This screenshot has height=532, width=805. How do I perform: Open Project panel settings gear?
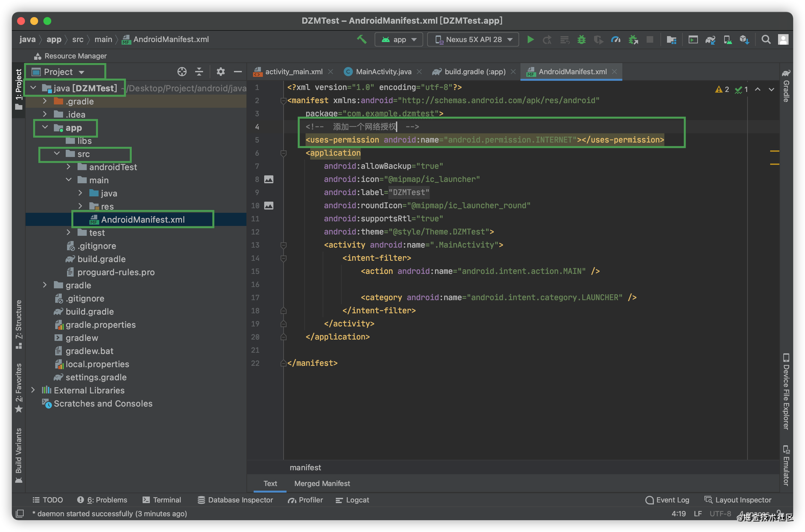(x=220, y=72)
